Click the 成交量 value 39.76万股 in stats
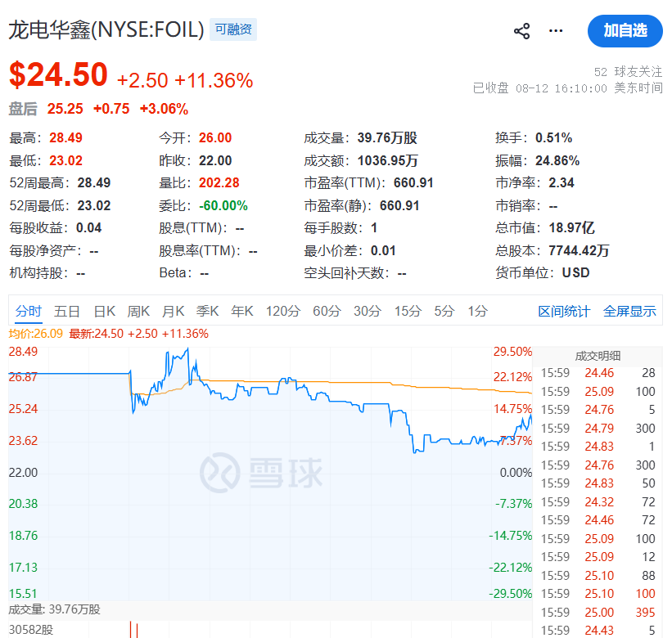 point(387,138)
